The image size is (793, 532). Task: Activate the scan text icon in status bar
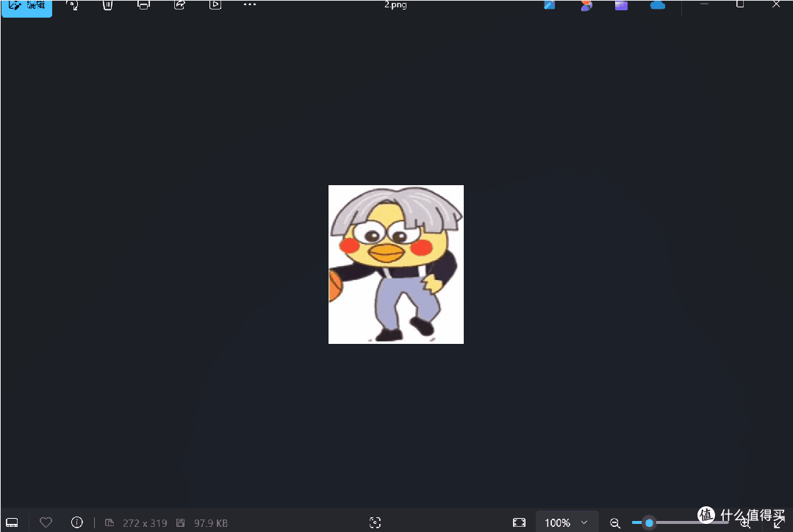coord(376,522)
